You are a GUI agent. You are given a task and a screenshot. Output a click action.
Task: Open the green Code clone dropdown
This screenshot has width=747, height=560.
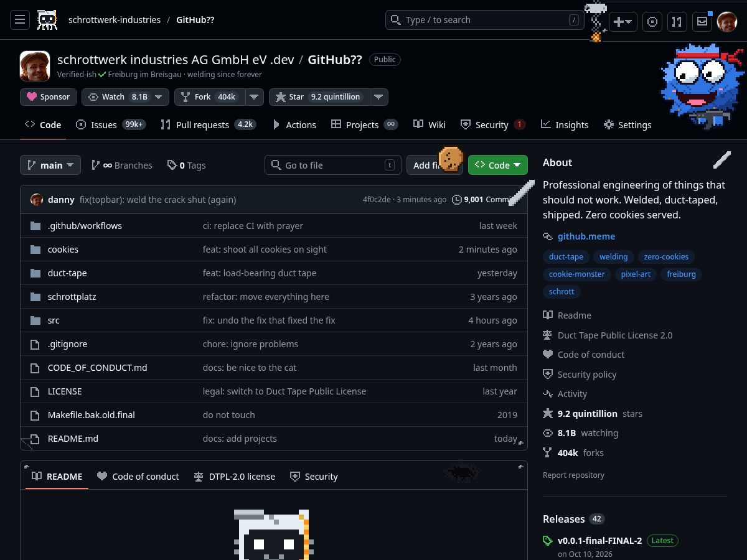click(x=498, y=165)
